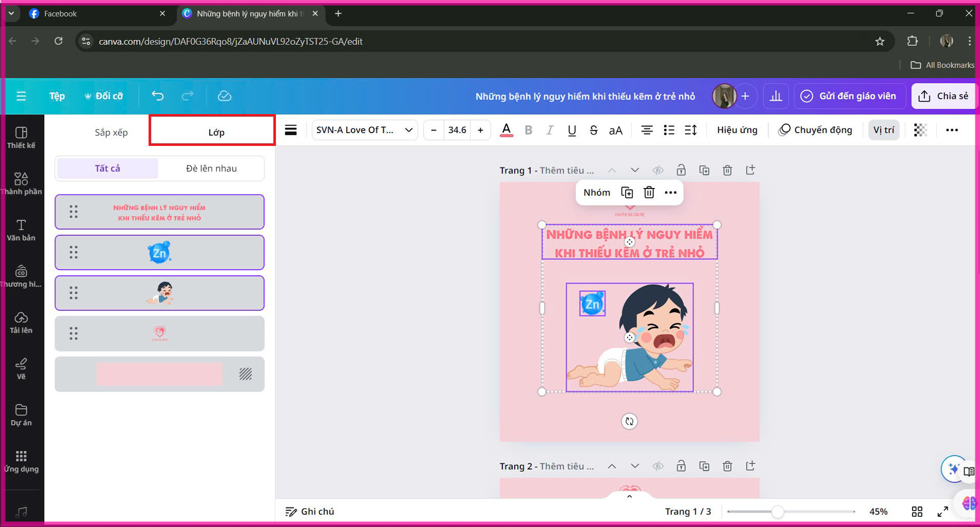Open the Thiết kế design panel
This screenshot has width=980, height=527.
pos(21,138)
